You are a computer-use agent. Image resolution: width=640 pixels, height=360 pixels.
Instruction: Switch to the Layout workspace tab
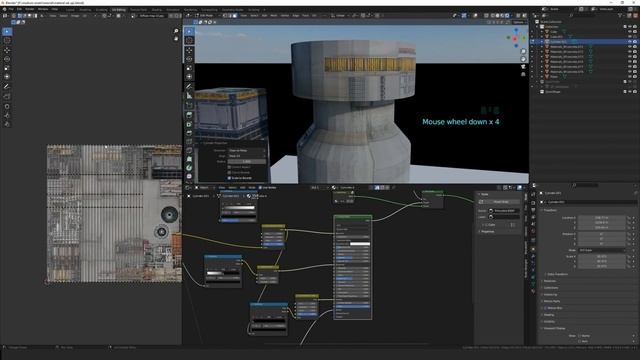(70, 9)
